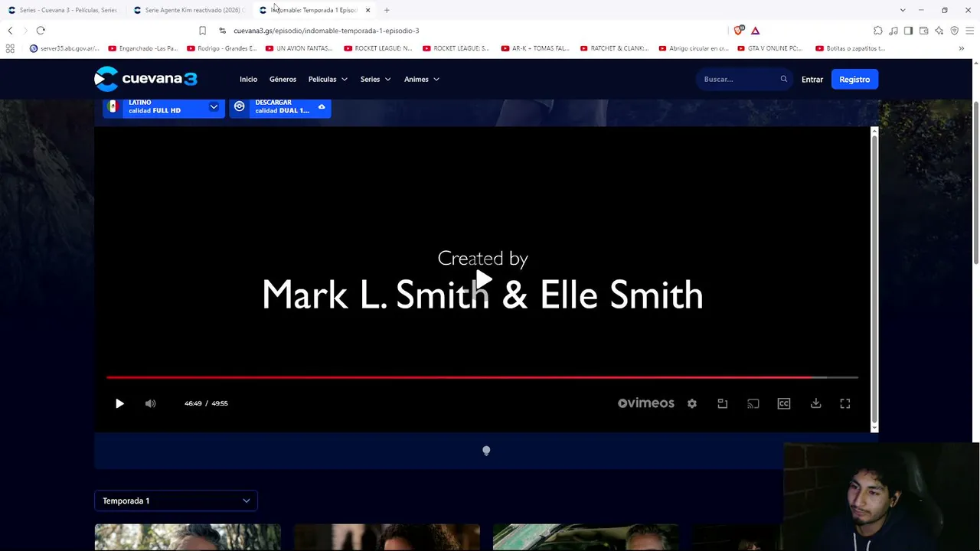This screenshot has height=551, width=980.
Task: Open the Entrar login link
Action: click(812, 79)
